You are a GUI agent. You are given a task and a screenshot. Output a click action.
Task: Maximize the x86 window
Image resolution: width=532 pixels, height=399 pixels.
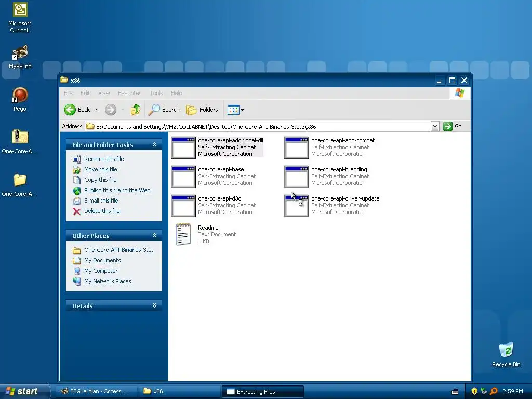(x=452, y=81)
